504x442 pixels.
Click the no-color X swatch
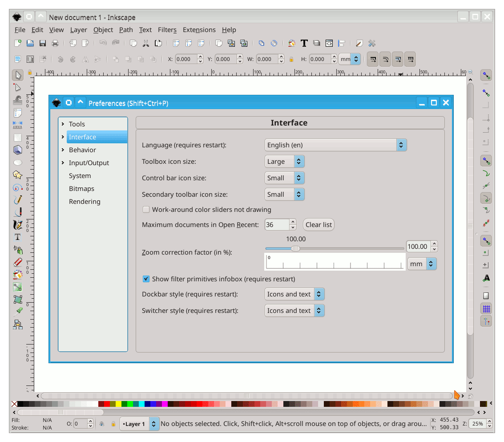[15, 404]
